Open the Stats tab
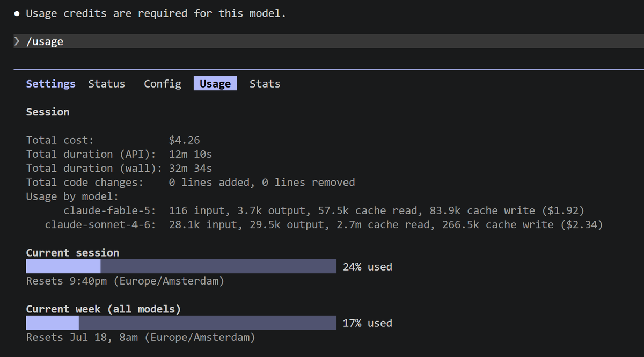 click(265, 84)
